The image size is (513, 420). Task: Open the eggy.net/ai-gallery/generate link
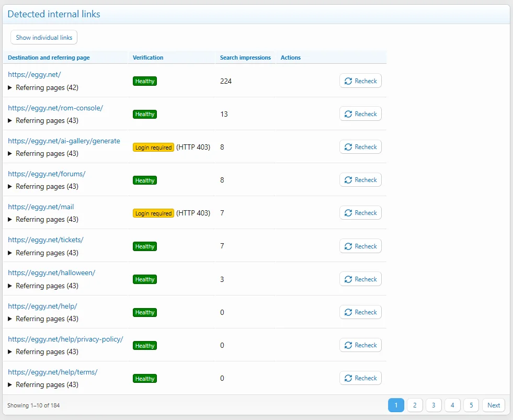point(64,141)
